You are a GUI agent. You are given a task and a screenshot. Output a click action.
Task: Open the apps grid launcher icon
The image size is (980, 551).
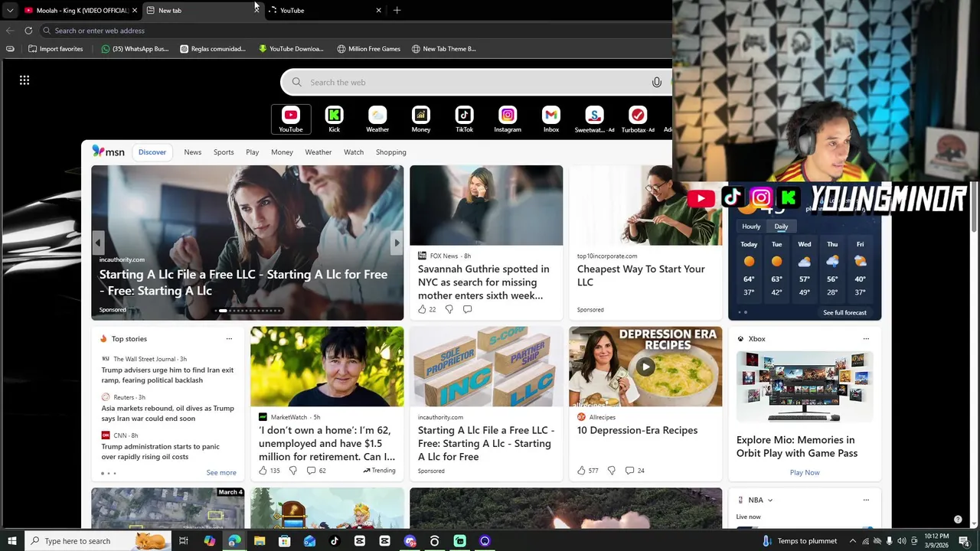24,80
